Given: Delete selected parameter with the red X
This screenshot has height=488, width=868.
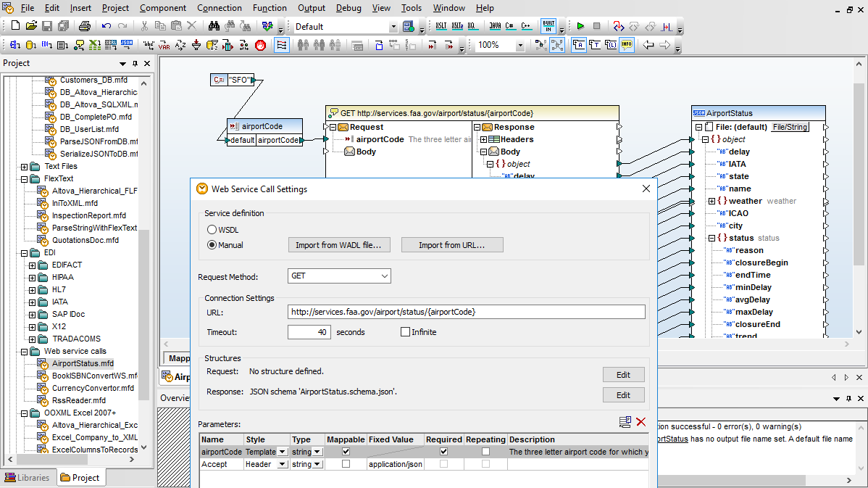Looking at the screenshot, I should coord(641,422).
